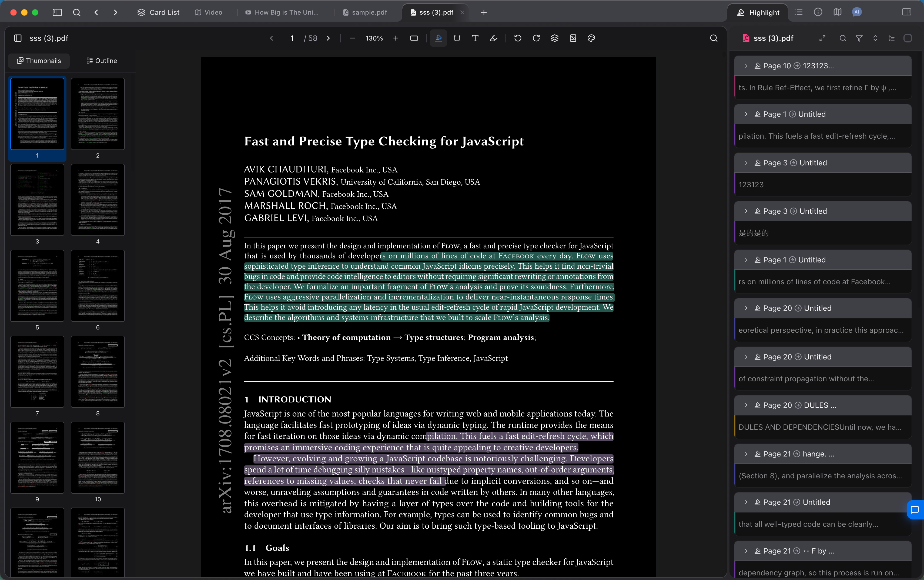Expand the Page 1 Untitled 'pilation' card
This screenshot has height=580, width=924.
click(x=746, y=114)
